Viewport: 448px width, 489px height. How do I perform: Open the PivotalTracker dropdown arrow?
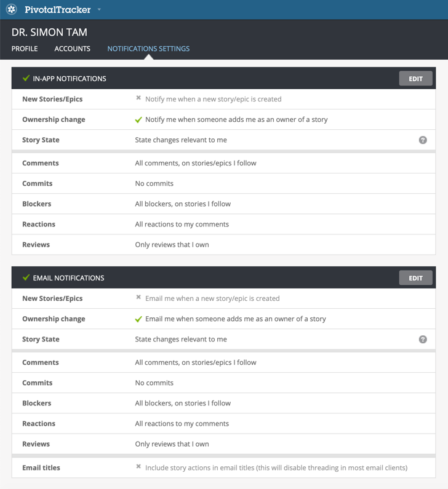point(99,10)
